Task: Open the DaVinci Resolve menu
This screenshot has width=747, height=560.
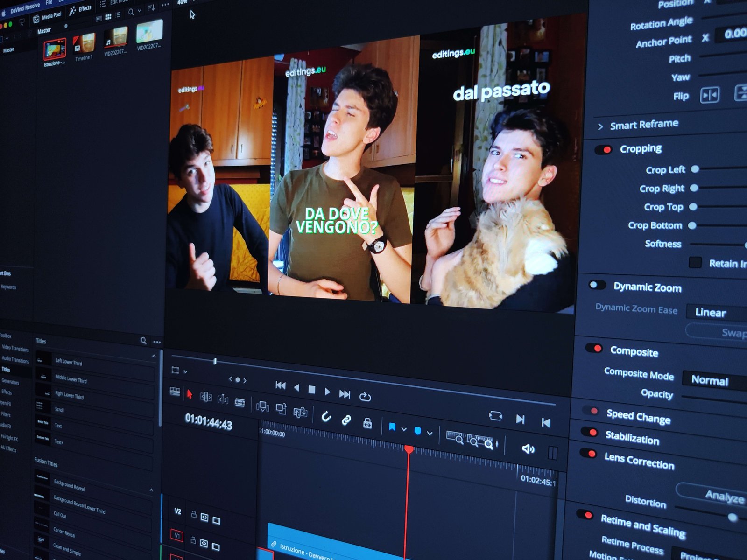Action: 25,7
